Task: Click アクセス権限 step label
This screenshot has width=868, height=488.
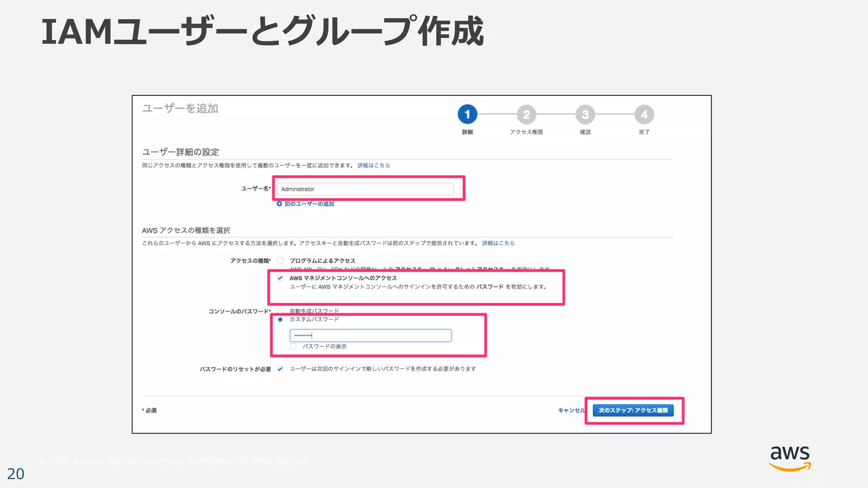Action: 526,132
